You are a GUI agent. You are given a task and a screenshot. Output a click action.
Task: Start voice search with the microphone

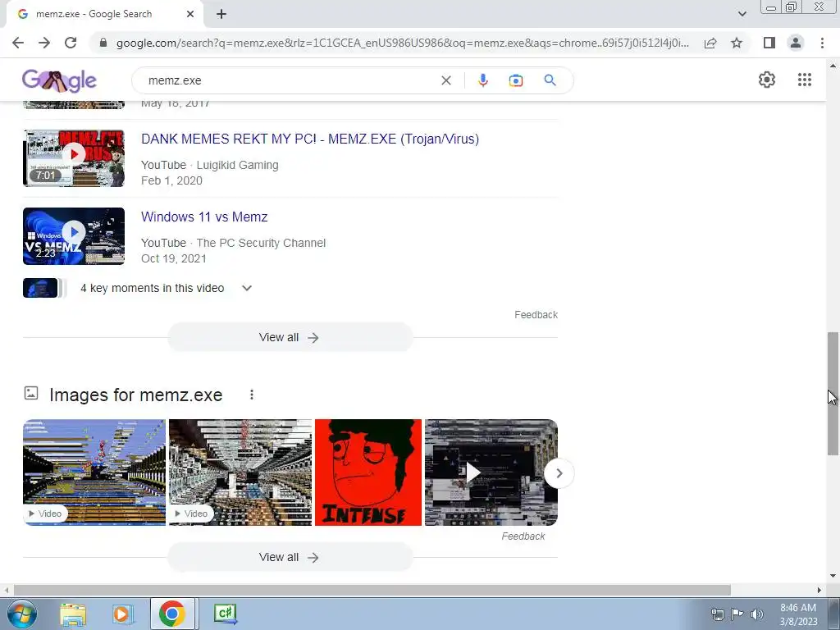(482, 80)
